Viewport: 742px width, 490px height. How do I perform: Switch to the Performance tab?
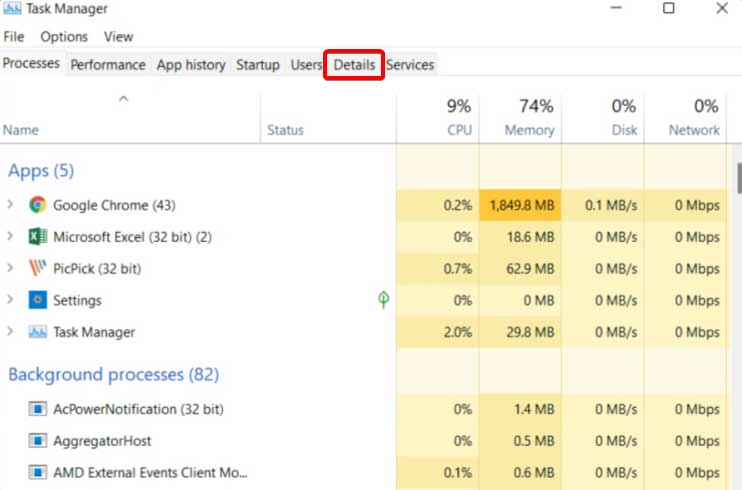[x=108, y=65]
